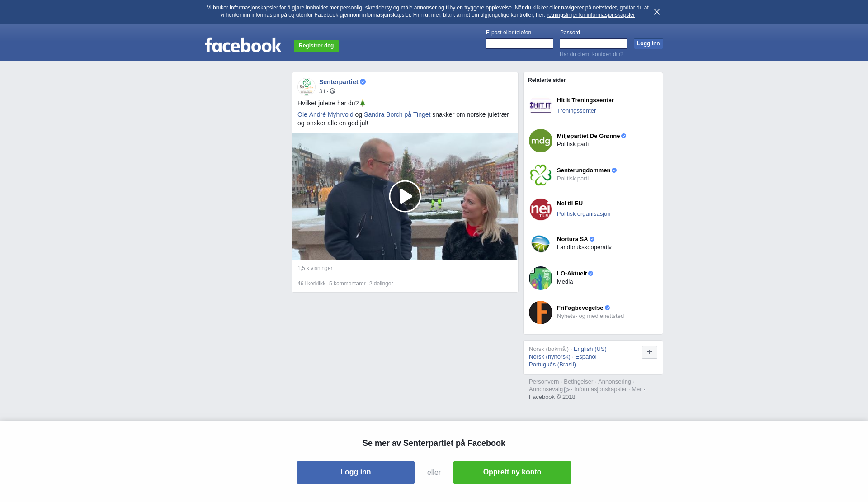The image size is (868, 502).
Task: Expand the Mer footer menu
Action: (x=638, y=389)
